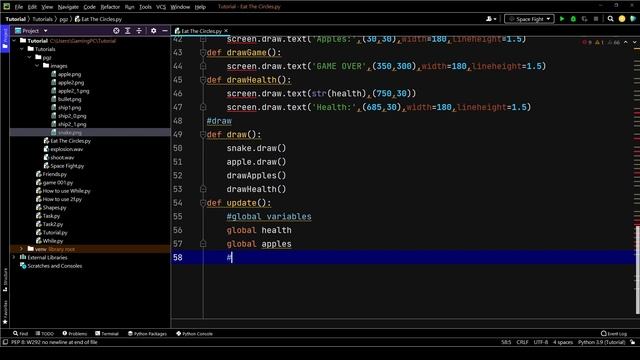Screen dimensions: 640x360
Task: Click next highlighted error down arrow
Action: click(634, 42)
